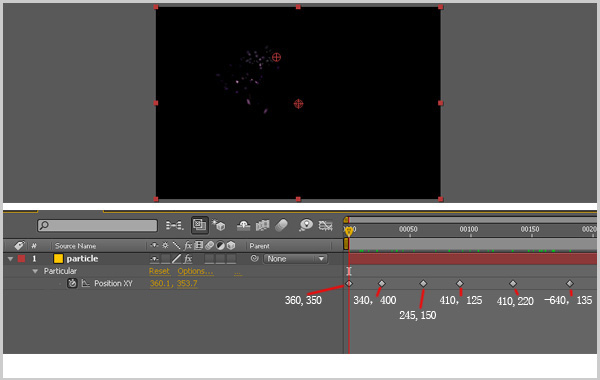This screenshot has height=380, width=600.
Task: Enable motion blur toolbar icon
Action: [x=281, y=225]
